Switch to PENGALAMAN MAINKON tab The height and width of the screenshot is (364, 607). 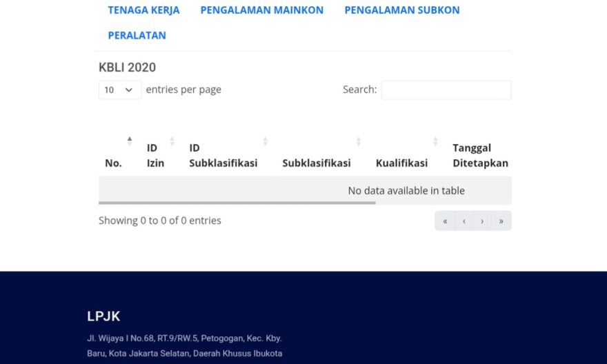261,10
